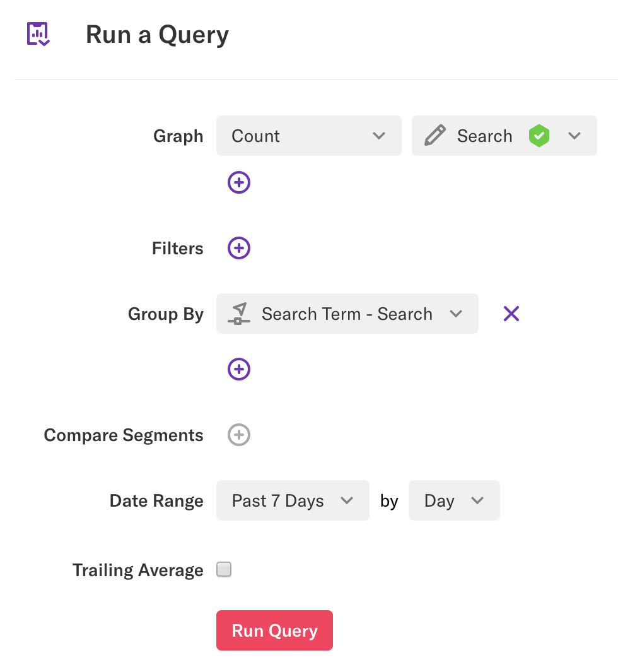Click the purple chart query logo icon
The image size is (618, 672).
(38, 34)
